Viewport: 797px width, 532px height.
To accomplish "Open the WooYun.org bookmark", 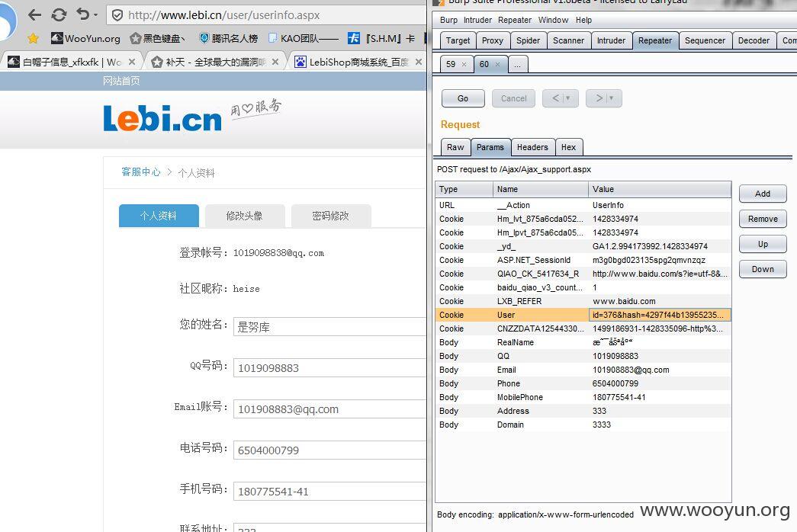I will pos(86,38).
